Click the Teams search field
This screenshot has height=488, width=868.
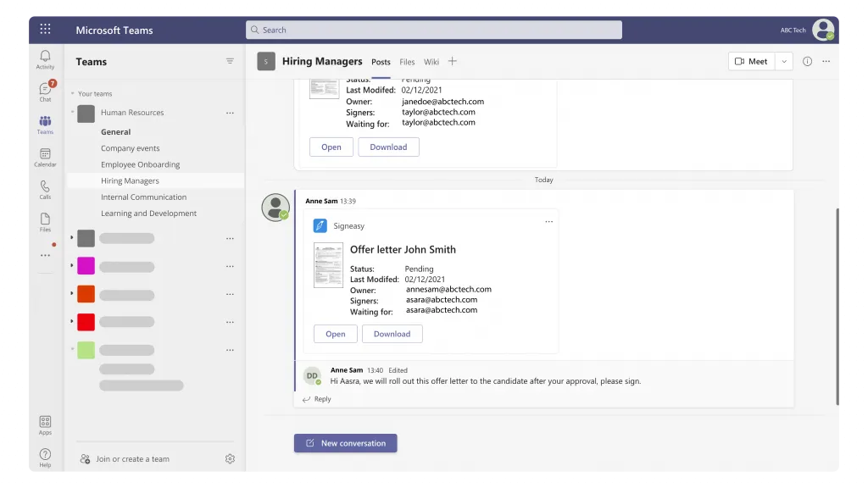click(433, 30)
